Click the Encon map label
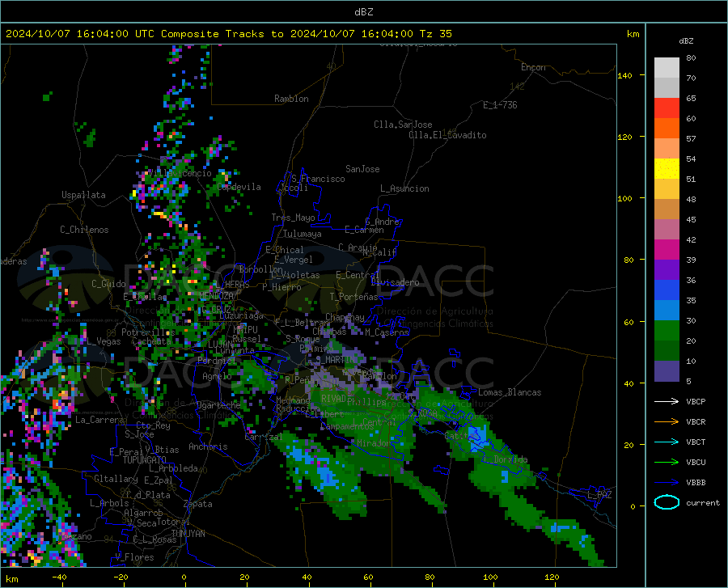Viewport: 728px width, 588px height. [x=533, y=67]
